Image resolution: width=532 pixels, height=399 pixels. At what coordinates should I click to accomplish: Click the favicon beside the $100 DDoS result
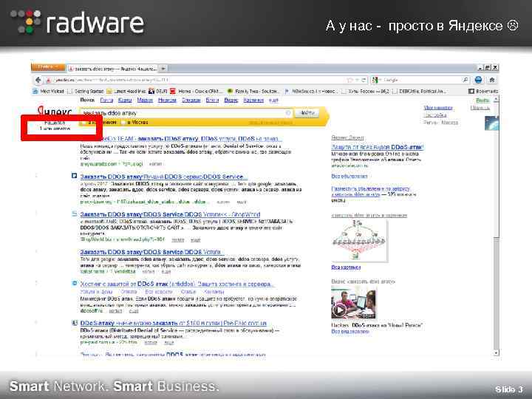pos(75,323)
